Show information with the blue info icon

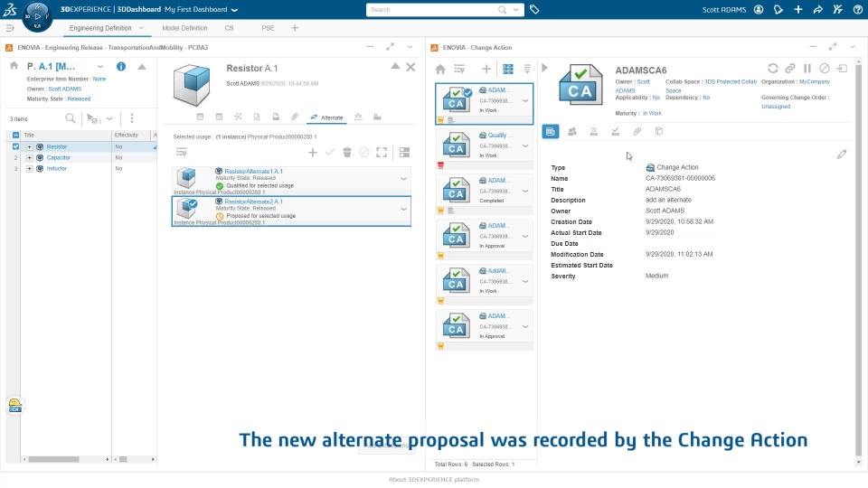point(120,66)
